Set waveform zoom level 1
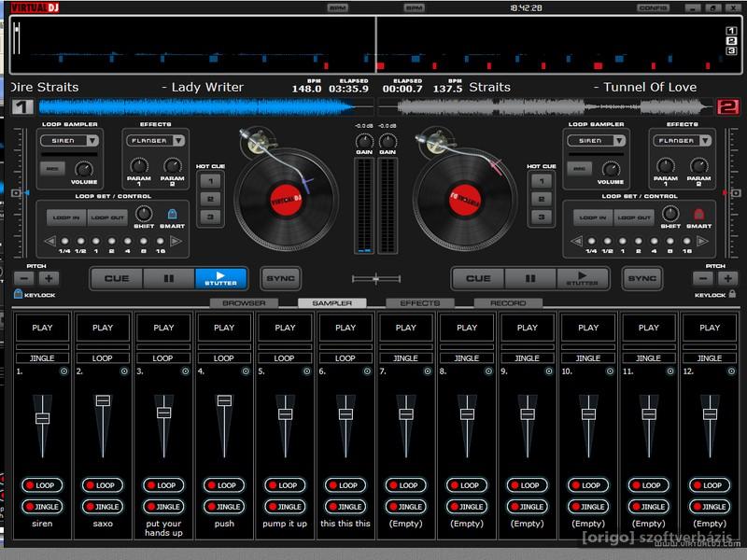The height and width of the screenshot is (560, 747). click(731, 31)
